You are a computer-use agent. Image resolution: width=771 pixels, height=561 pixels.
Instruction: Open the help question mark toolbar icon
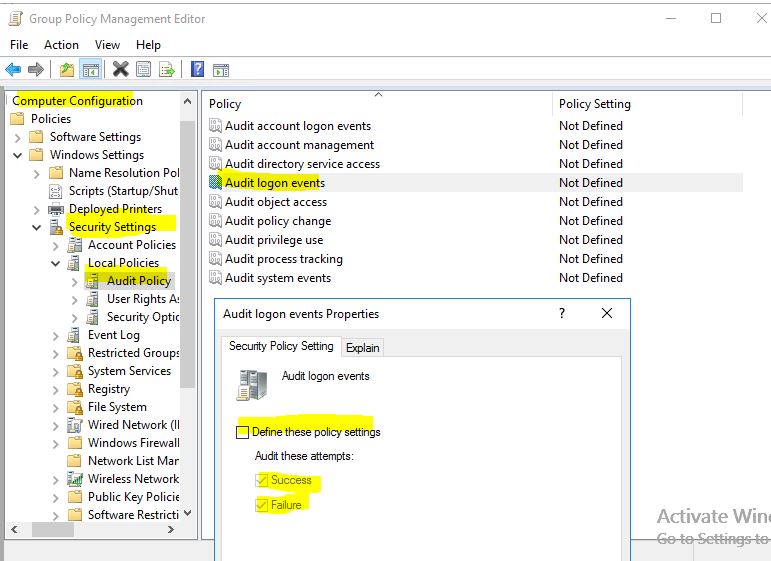[197, 69]
